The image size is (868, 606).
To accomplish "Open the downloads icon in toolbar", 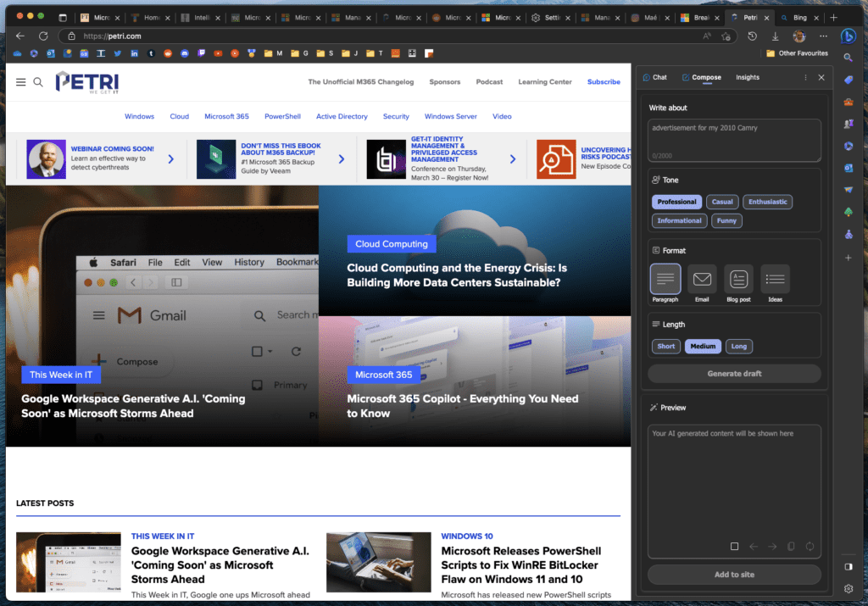I will click(775, 36).
